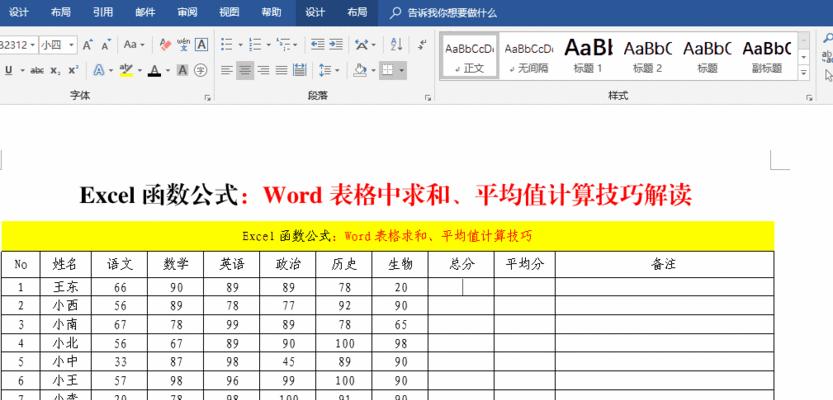Viewport: 833px width, 400px height.
Task: Apply 副标题 style
Action: pyautogui.click(x=767, y=55)
